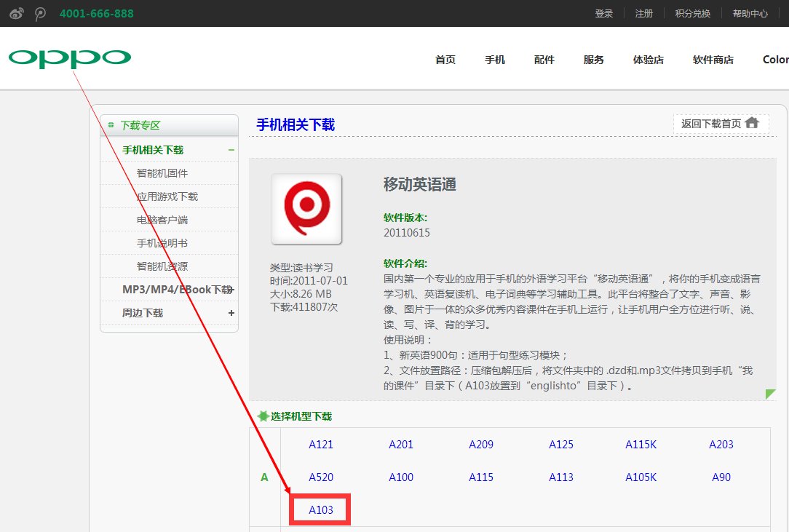The image size is (789, 532).
Task: Click 手机 in main navigation
Action: click(x=495, y=60)
